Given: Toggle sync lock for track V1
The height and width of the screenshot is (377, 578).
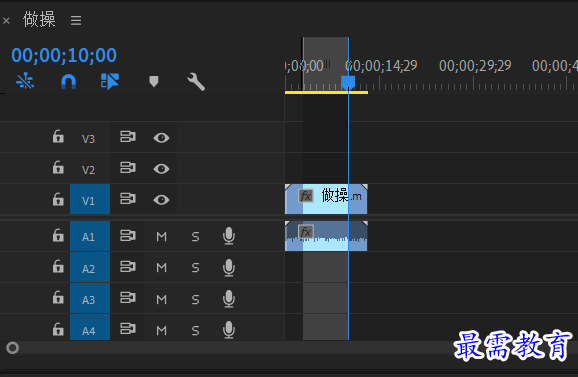Looking at the screenshot, I should [x=128, y=199].
